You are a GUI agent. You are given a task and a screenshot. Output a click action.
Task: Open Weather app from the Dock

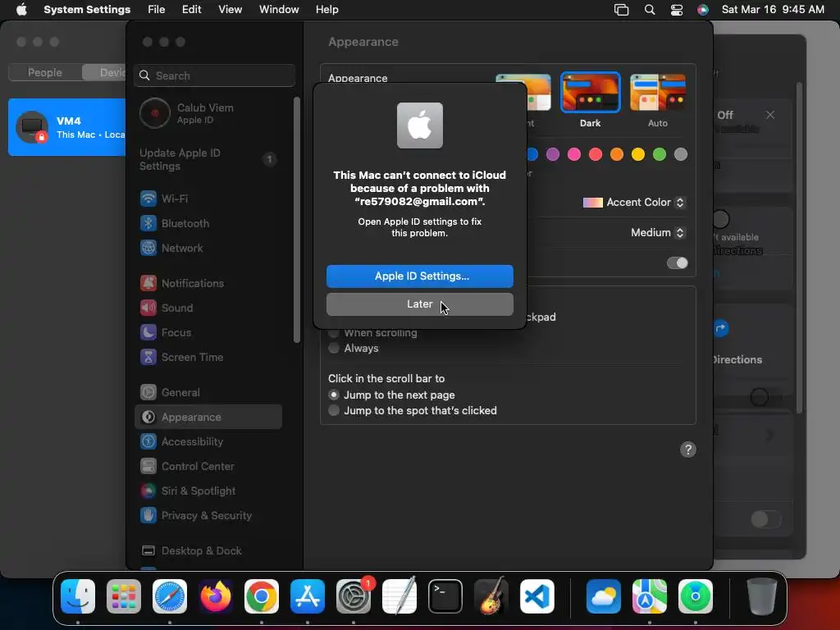click(x=604, y=596)
